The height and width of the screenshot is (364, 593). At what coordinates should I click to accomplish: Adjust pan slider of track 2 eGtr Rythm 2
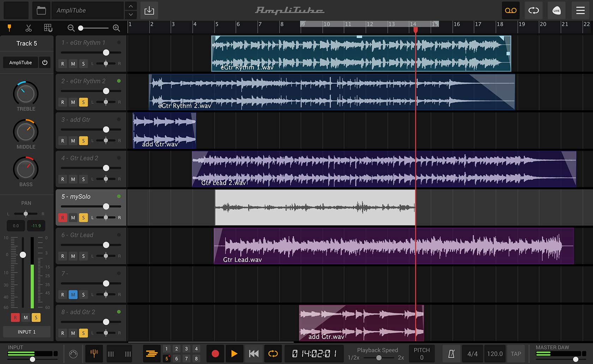click(x=106, y=102)
